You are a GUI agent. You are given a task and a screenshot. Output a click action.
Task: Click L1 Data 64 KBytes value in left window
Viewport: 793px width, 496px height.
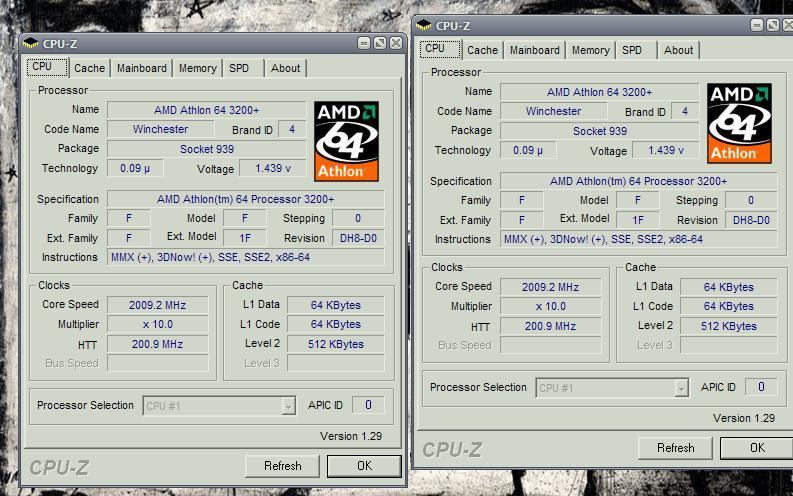(x=335, y=305)
